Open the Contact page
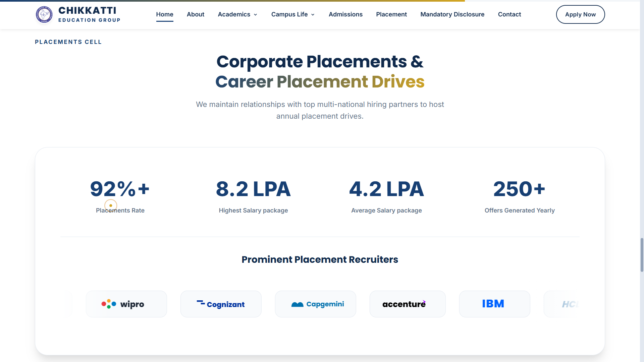Screen dimensions: 644x362 click(509, 14)
